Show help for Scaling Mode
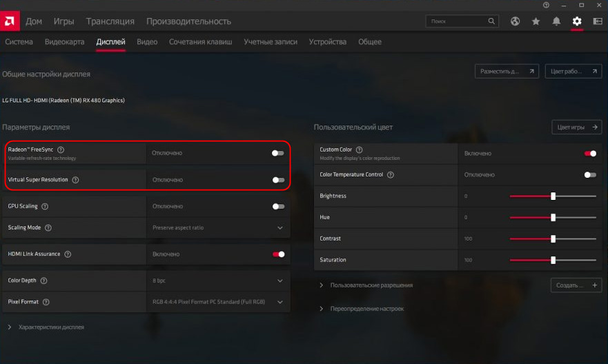Viewport: 608px width, 364px height. coord(48,228)
